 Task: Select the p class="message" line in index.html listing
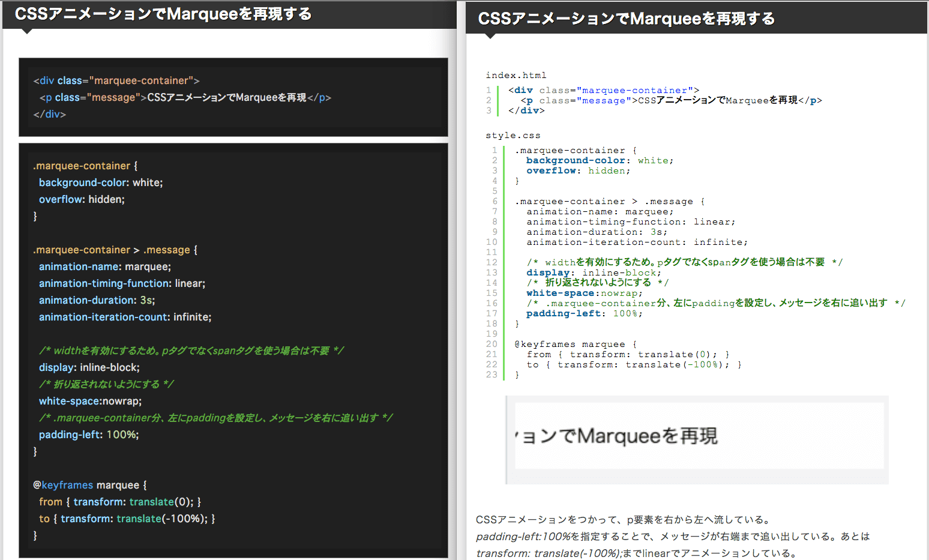pos(671,100)
